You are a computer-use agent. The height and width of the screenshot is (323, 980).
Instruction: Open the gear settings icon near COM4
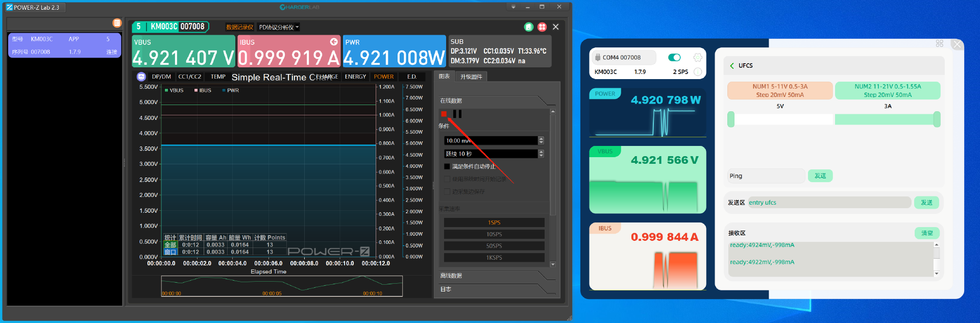(697, 58)
